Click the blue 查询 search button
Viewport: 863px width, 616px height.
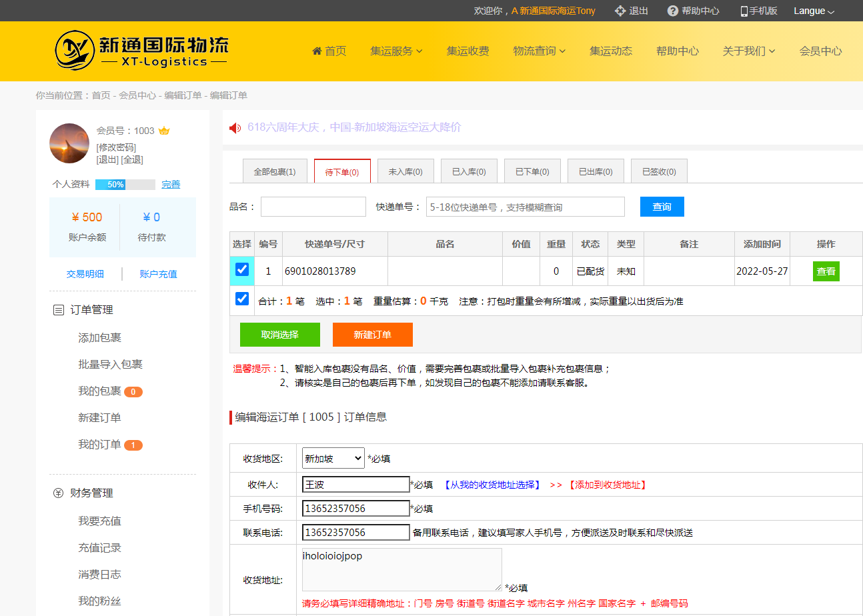pos(662,207)
